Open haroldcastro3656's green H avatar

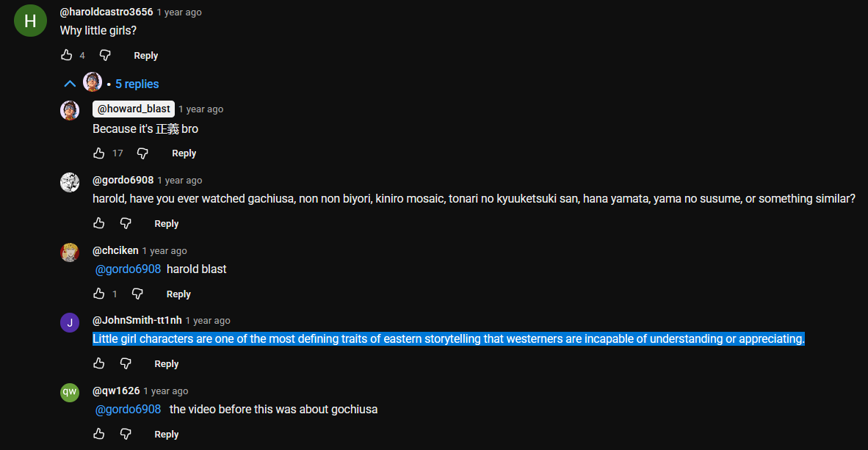(x=30, y=21)
